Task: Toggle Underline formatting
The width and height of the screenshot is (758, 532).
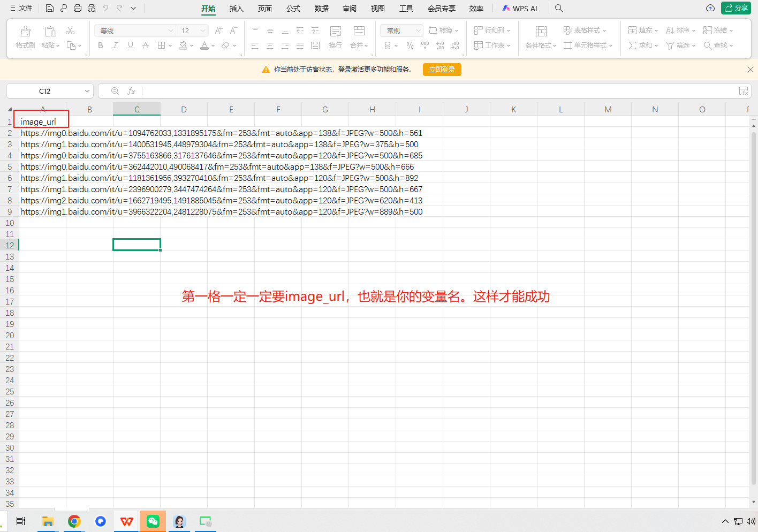Action: coord(130,45)
